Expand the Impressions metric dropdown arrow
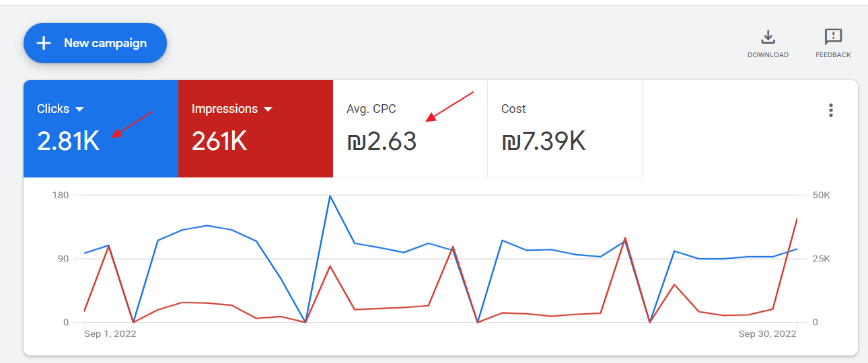The image size is (868, 363). [268, 109]
